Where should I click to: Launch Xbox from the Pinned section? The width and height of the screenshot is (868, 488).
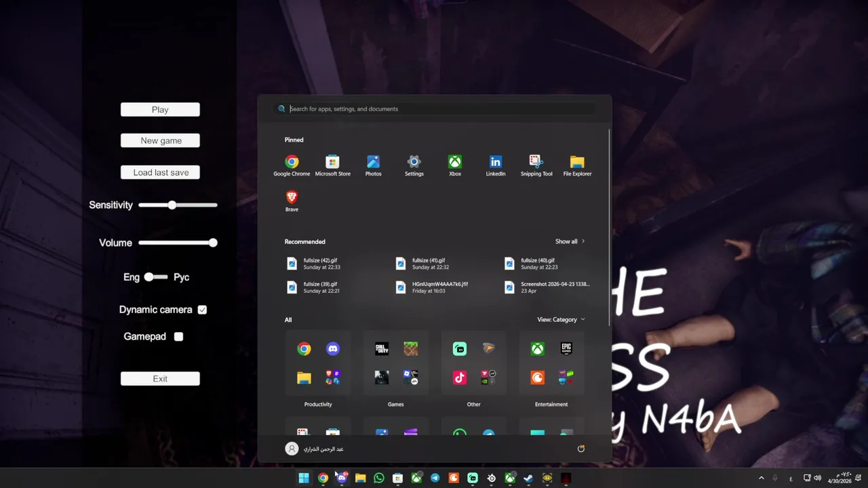(454, 165)
